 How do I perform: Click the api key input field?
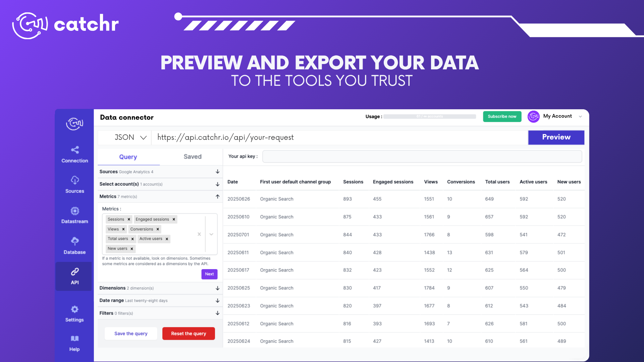422,157
